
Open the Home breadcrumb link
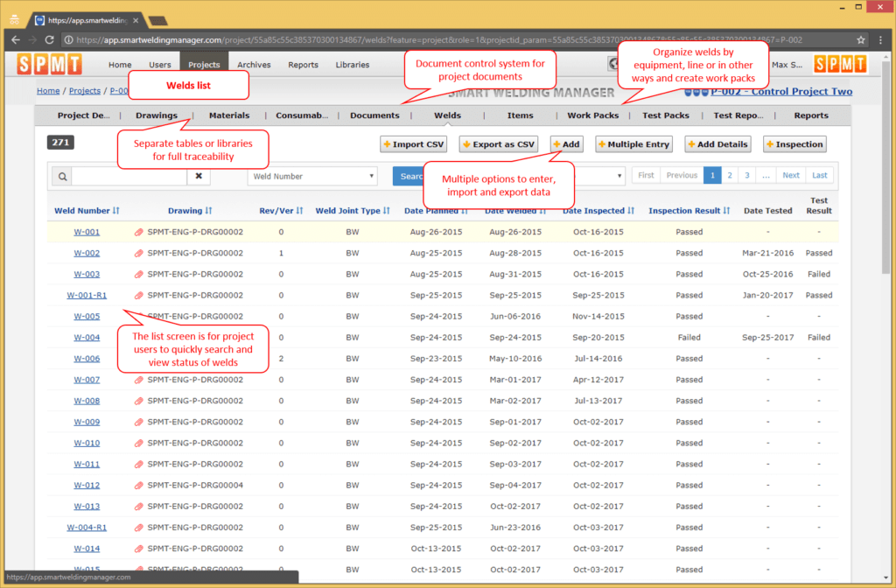pos(48,91)
